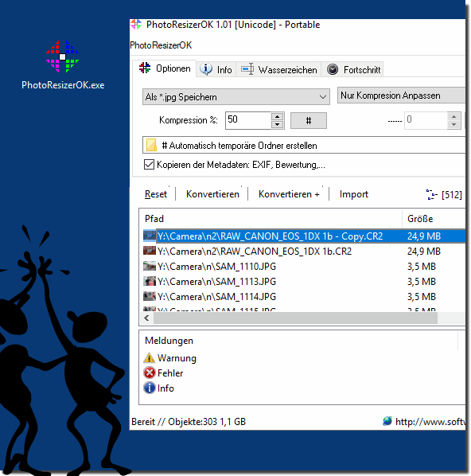The width and height of the screenshot is (471, 476).
Task: Open the http://www.soft... status bar link
Action: 430,422
